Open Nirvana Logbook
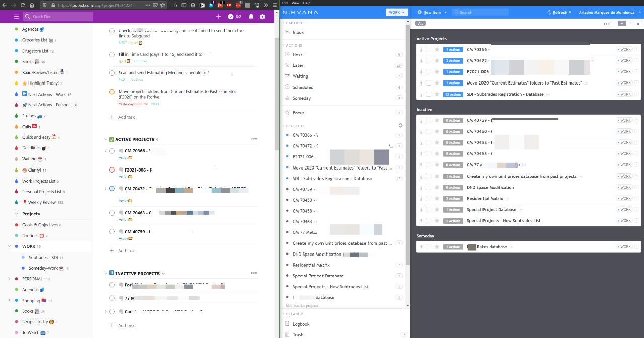The width and height of the screenshot is (644, 338). tap(301, 324)
